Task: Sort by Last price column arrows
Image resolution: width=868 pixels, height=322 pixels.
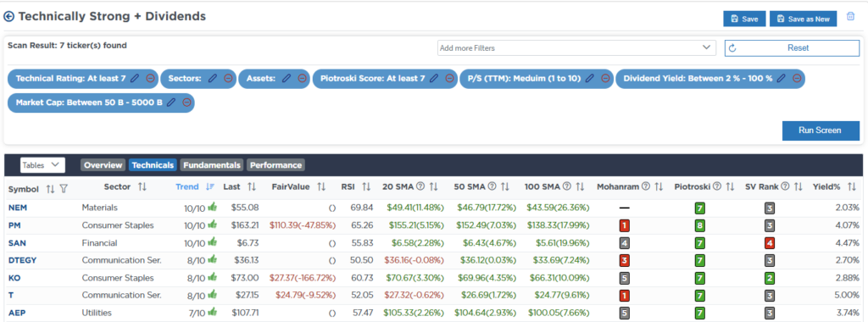Action: 252,187
